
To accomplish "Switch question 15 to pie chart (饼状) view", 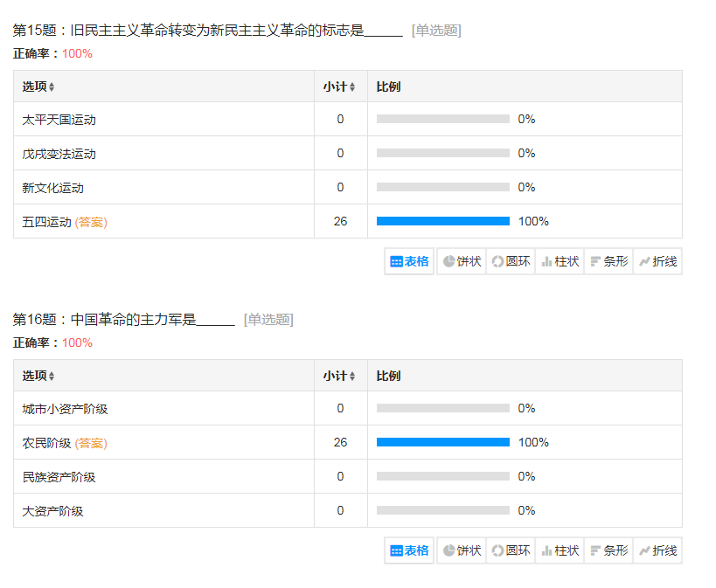I will 462,261.
